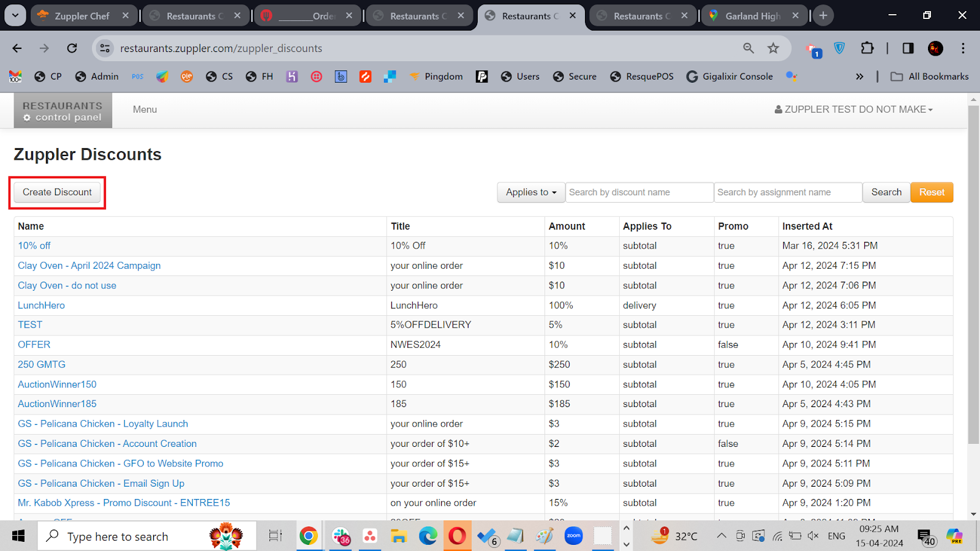
Task: Focus the Search by assignment name field
Action: coord(788,192)
